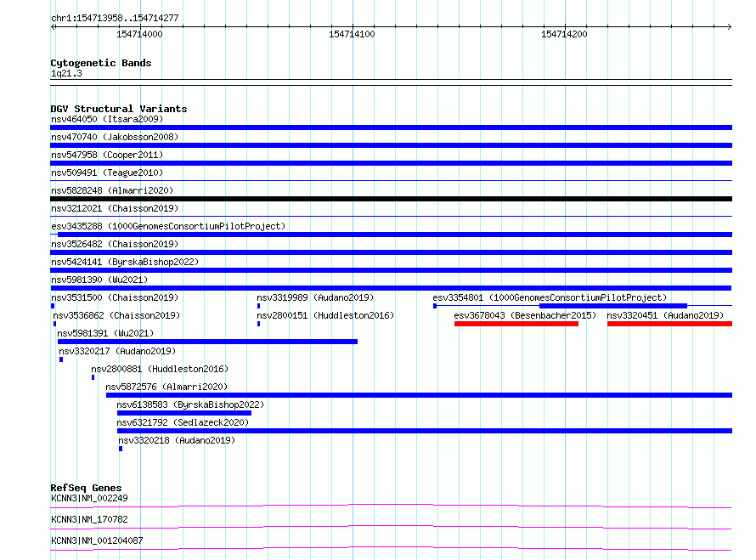Click the nsv3526482 (Chaisson2019) label
Screen dimensions: 756x560
(115, 244)
